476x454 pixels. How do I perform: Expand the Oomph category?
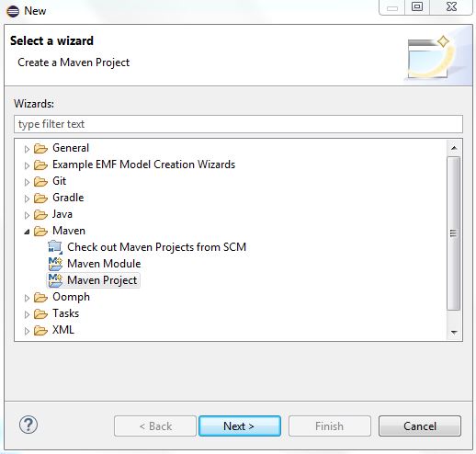pyautogui.click(x=27, y=298)
